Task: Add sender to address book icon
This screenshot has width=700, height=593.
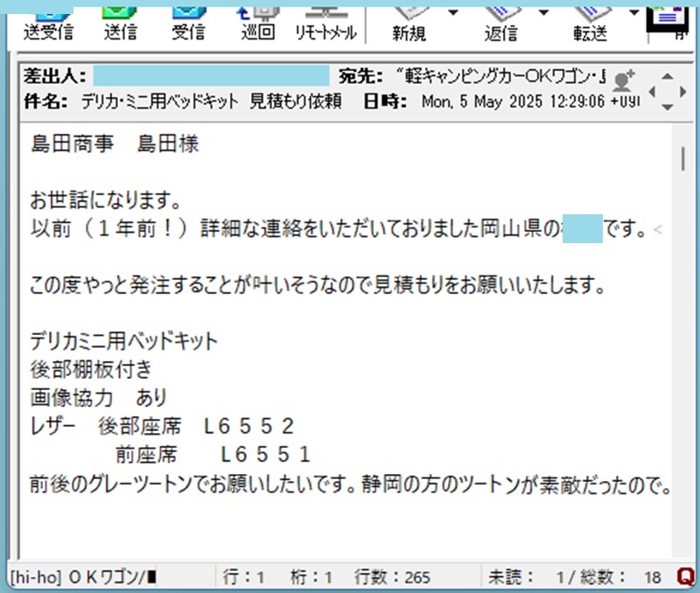Action: [x=624, y=80]
